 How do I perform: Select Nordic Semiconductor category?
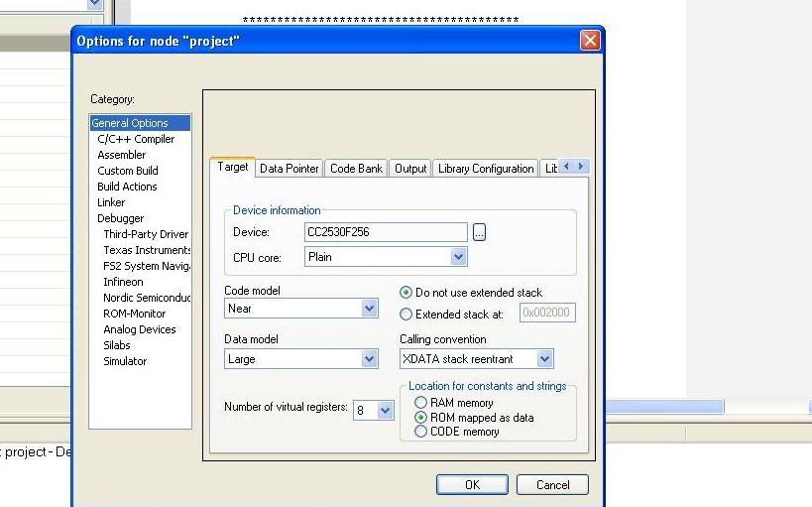click(147, 298)
